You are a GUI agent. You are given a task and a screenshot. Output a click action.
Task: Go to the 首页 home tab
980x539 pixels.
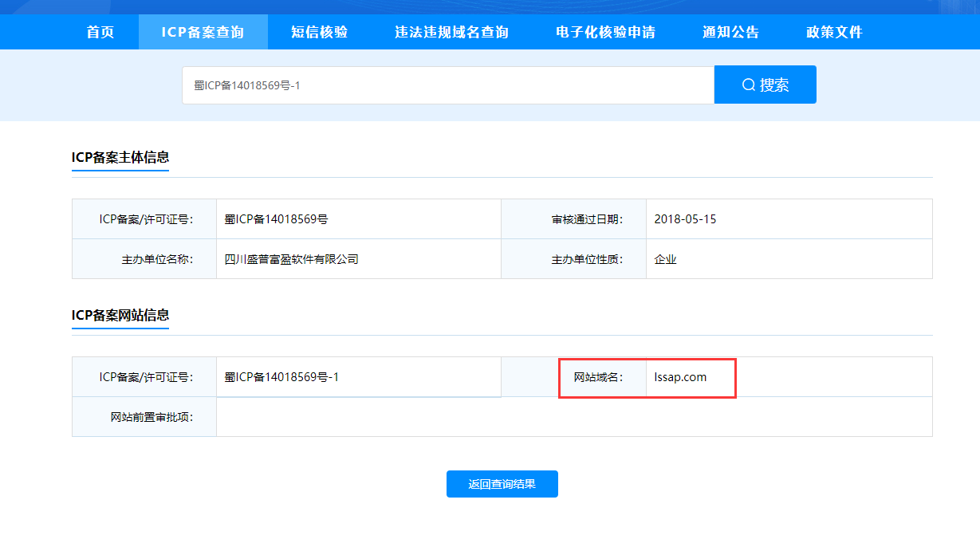tap(100, 33)
